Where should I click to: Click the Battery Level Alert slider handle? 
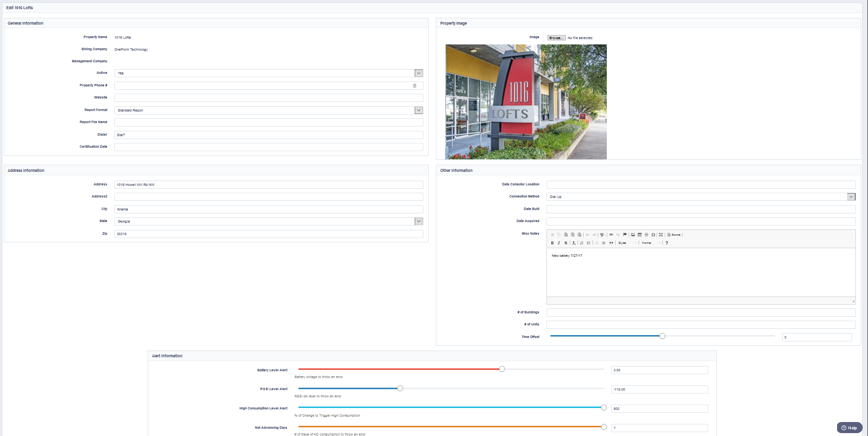502,368
